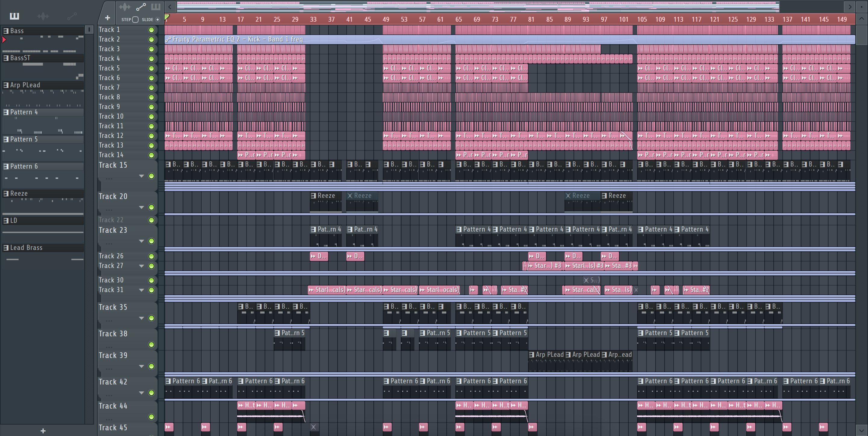
Task: Add a new pattern with the bottom plus
Action: pos(43,431)
